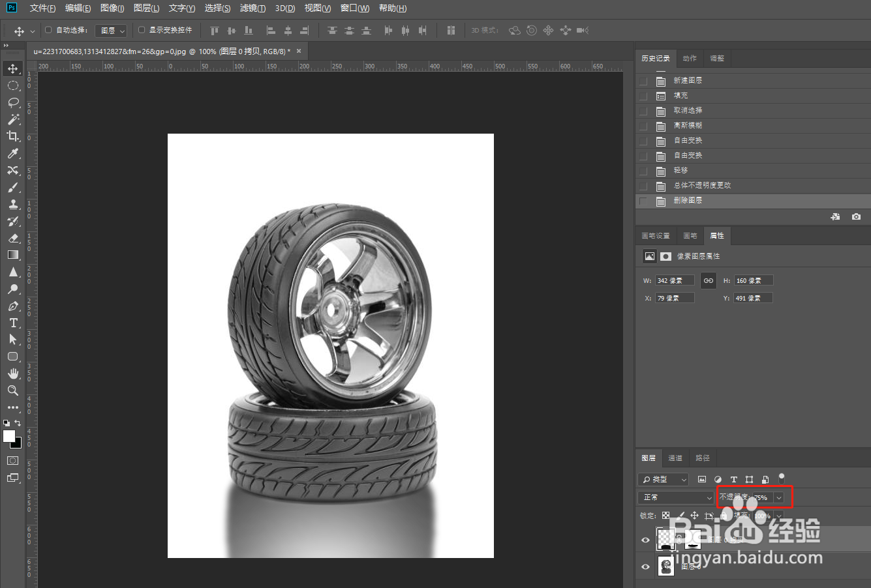
Task: Click the auto-align layers icon
Action: pyautogui.click(x=451, y=31)
